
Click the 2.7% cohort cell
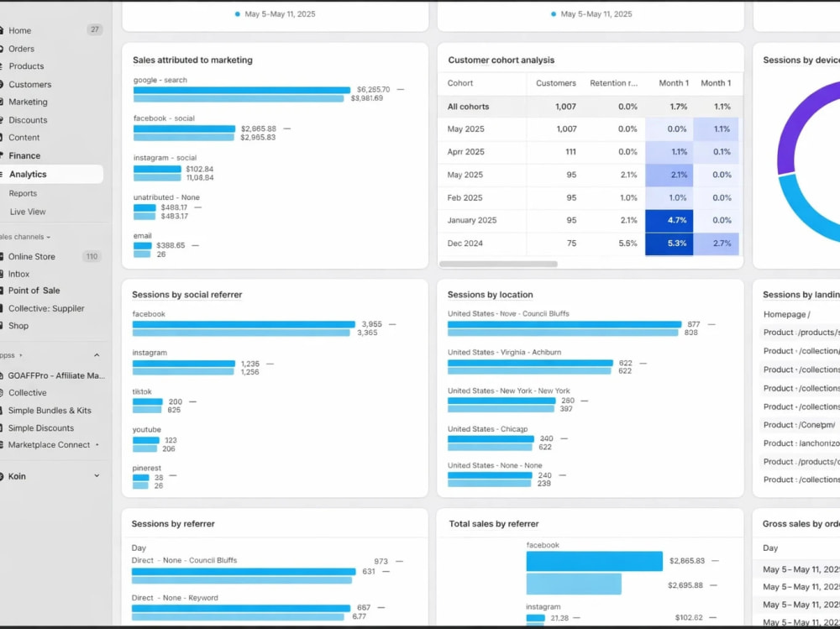[717, 244]
